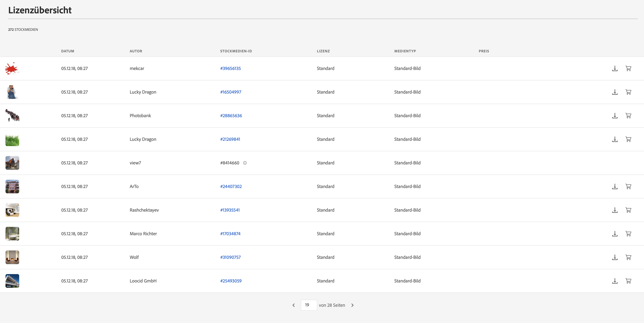Download the mekcar stock image

(615, 68)
